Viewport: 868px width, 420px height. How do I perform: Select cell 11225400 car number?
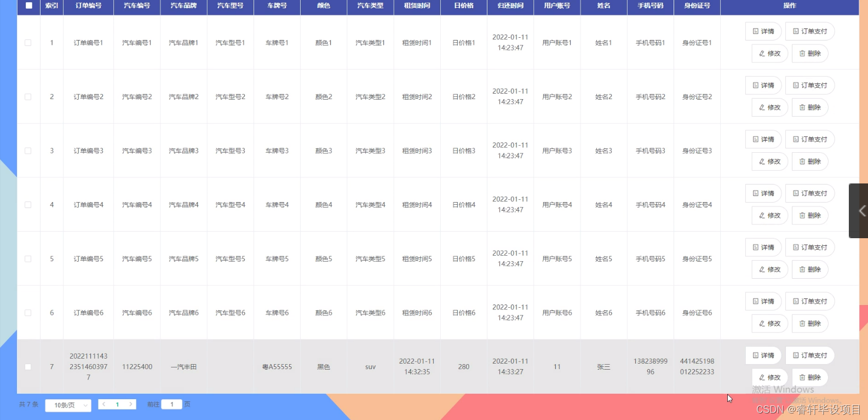[137, 367]
